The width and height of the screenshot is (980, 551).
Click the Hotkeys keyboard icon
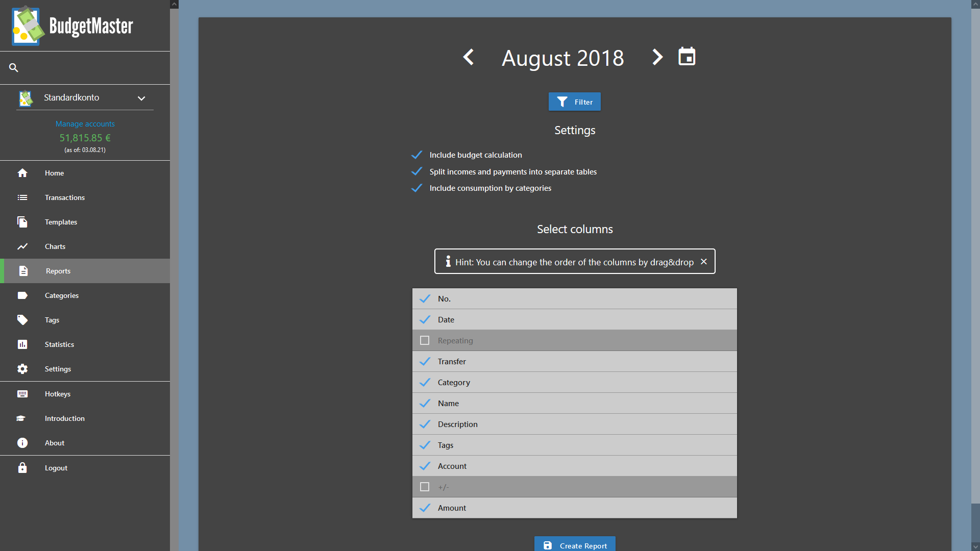coord(22,394)
